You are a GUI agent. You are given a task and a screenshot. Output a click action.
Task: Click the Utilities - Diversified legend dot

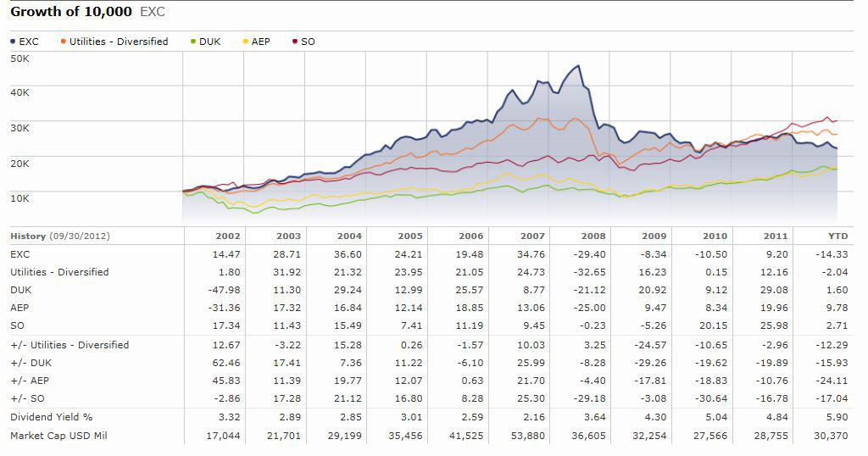63,42
